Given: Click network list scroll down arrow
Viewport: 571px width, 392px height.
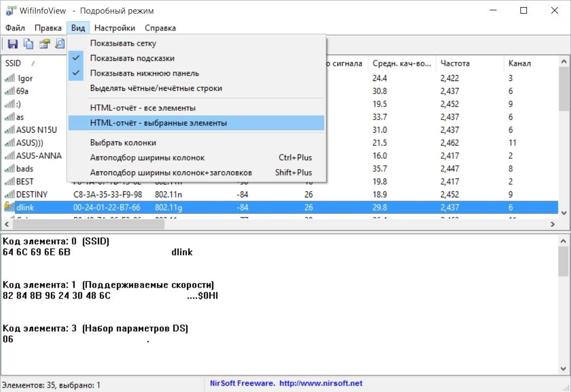Looking at the screenshot, I should (x=564, y=213).
